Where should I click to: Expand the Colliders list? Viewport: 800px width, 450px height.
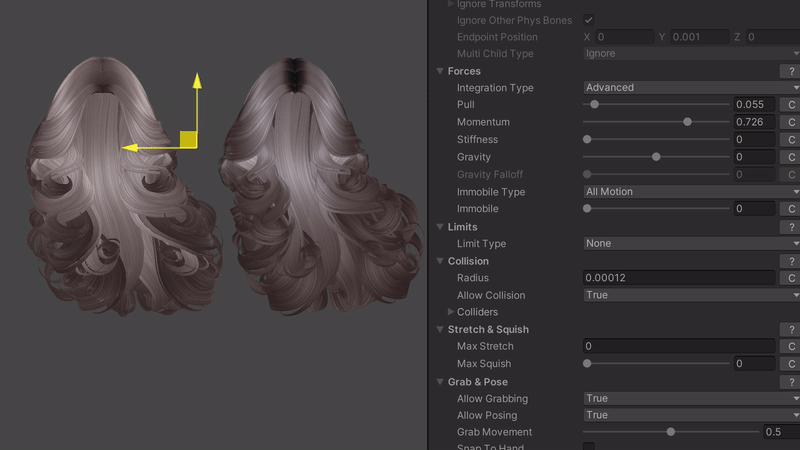pyautogui.click(x=451, y=312)
